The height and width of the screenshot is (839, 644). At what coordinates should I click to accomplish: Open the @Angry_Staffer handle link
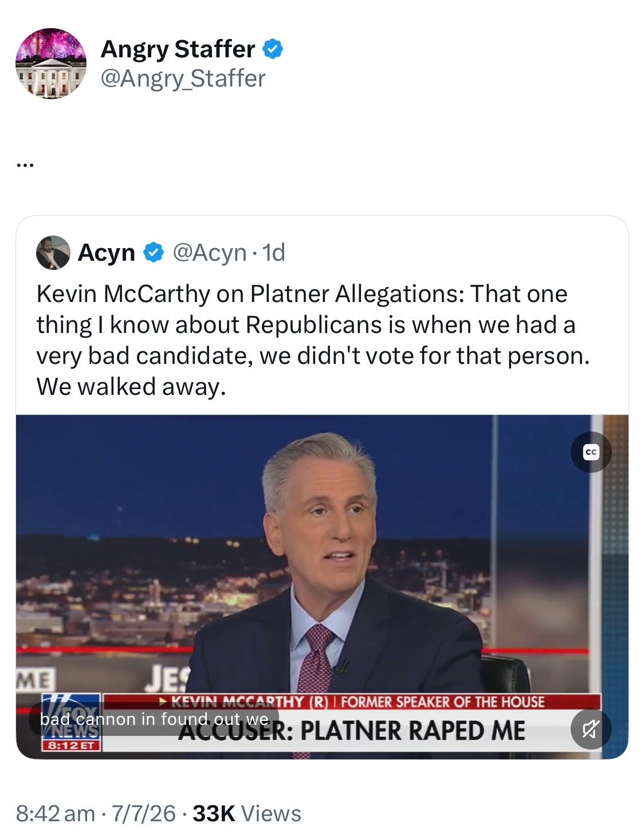click(183, 79)
